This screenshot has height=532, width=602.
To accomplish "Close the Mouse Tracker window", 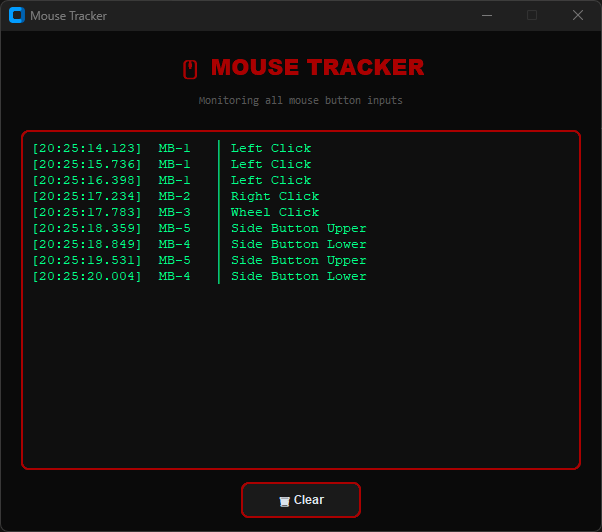I will (578, 15).
